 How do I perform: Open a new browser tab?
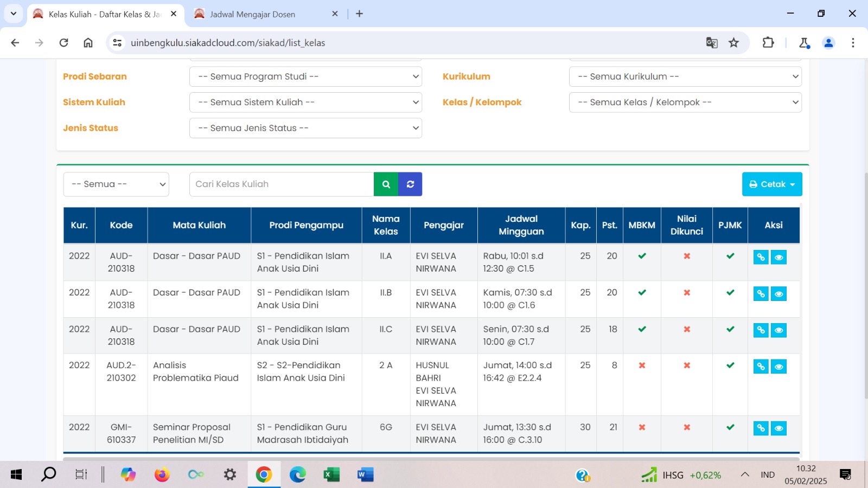tap(359, 14)
